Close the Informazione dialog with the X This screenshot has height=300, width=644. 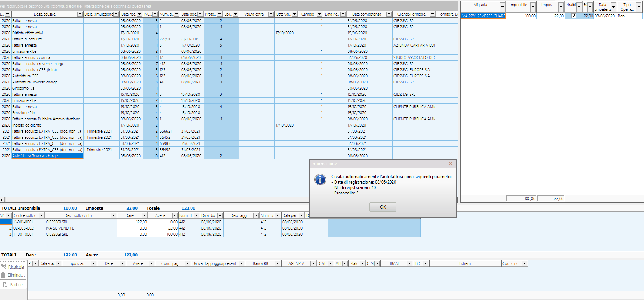point(450,163)
